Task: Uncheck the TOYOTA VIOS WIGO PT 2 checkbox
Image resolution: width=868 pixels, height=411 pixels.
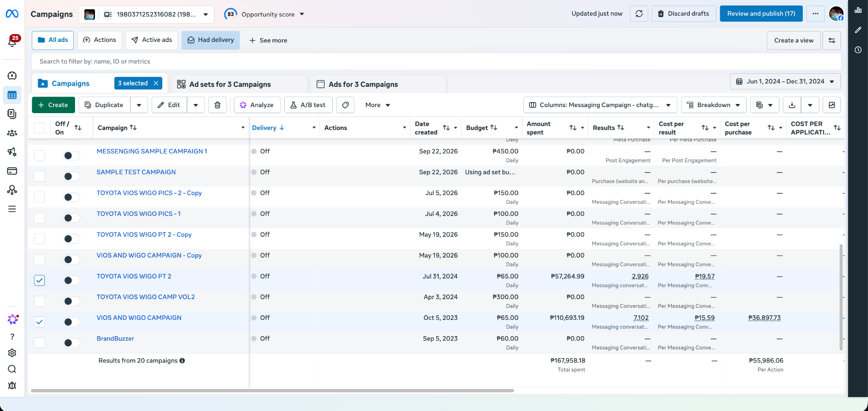Action: [x=39, y=280]
